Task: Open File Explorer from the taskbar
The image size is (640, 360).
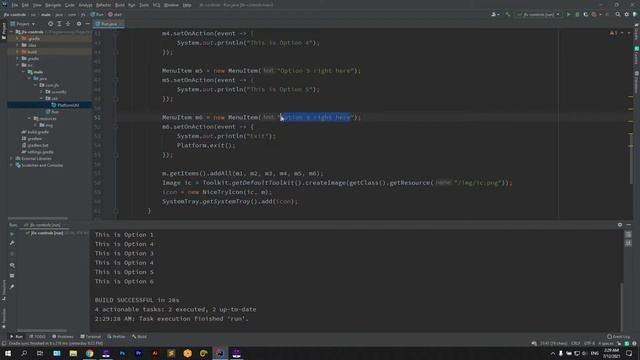Action: click(x=73, y=353)
